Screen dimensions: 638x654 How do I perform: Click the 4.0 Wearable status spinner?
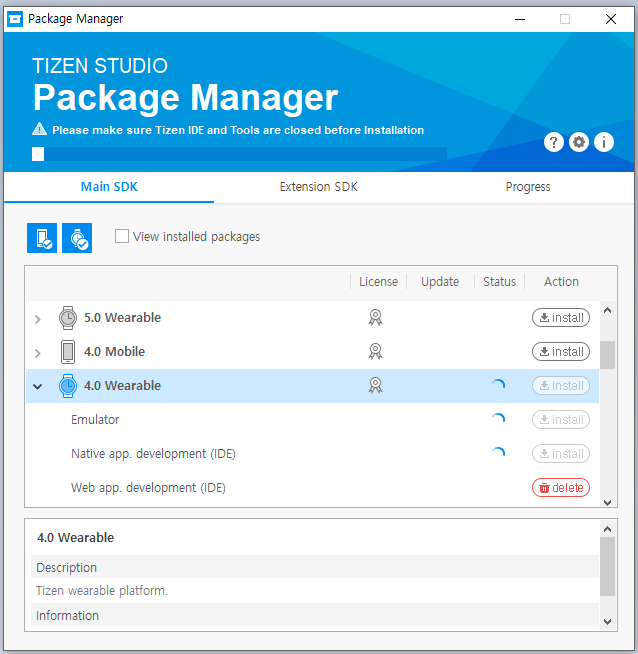point(498,385)
